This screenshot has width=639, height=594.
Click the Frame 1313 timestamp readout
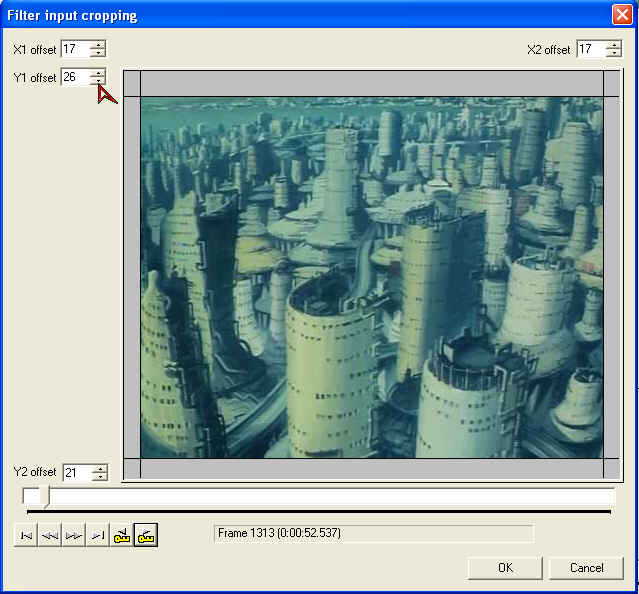tap(374, 533)
